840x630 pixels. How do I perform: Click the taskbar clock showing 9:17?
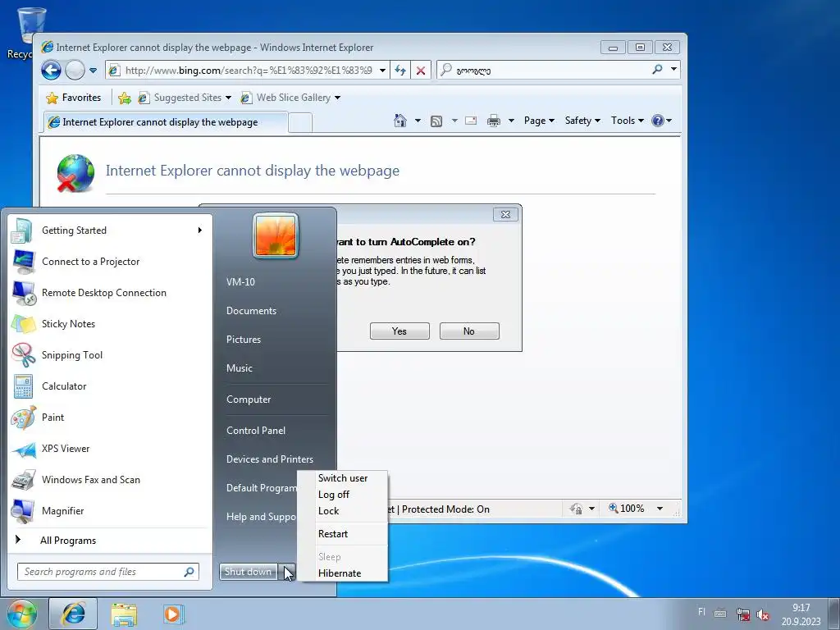tap(801, 608)
